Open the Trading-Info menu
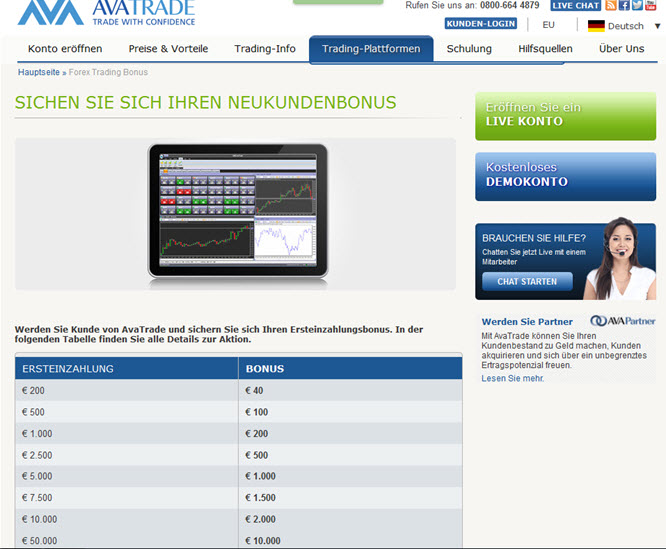This screenshot has height=549, width=666. [265, 49]
